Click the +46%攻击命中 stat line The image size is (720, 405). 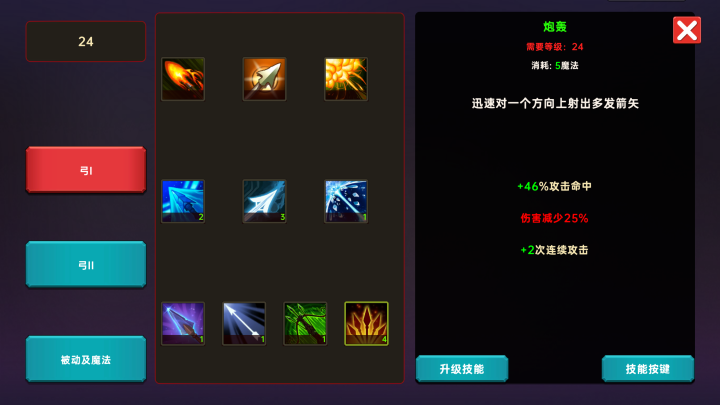pos(554,186)
